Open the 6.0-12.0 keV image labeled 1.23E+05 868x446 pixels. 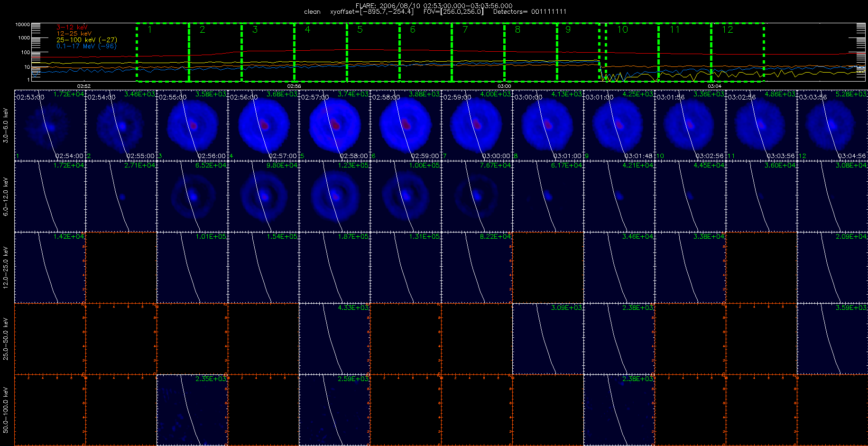coord(335,196)
